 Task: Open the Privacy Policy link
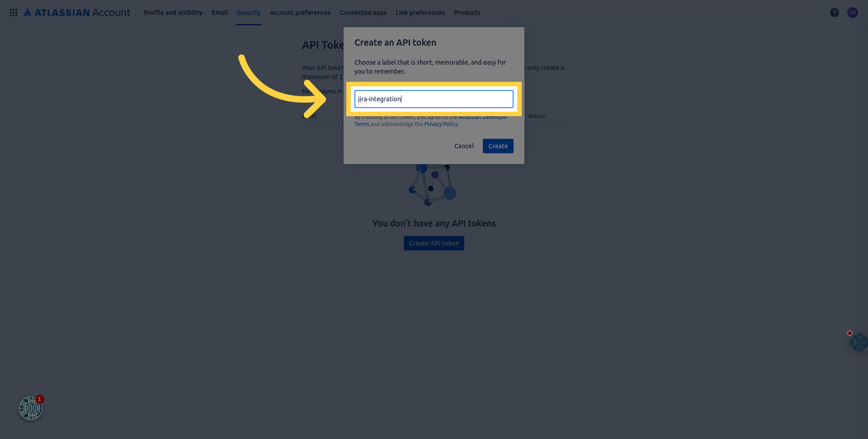tap(441, 124)
